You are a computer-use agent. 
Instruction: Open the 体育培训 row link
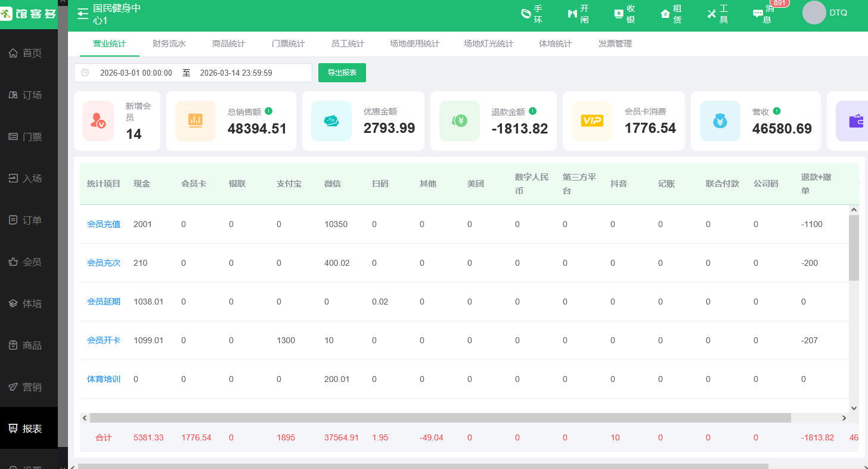(104, 379)
